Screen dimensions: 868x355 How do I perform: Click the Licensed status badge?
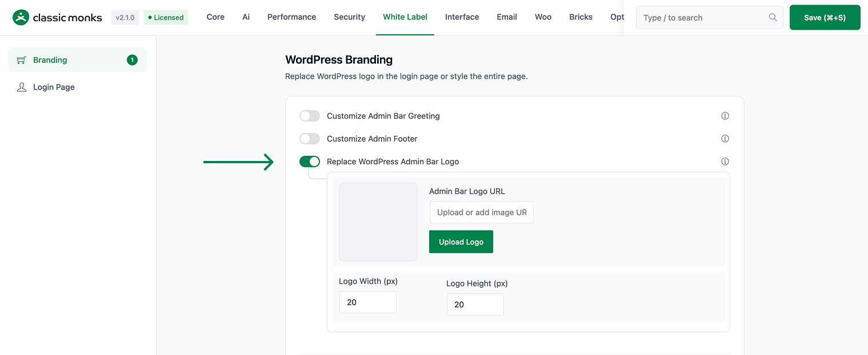pyautogui.click(x=166, y=18)
